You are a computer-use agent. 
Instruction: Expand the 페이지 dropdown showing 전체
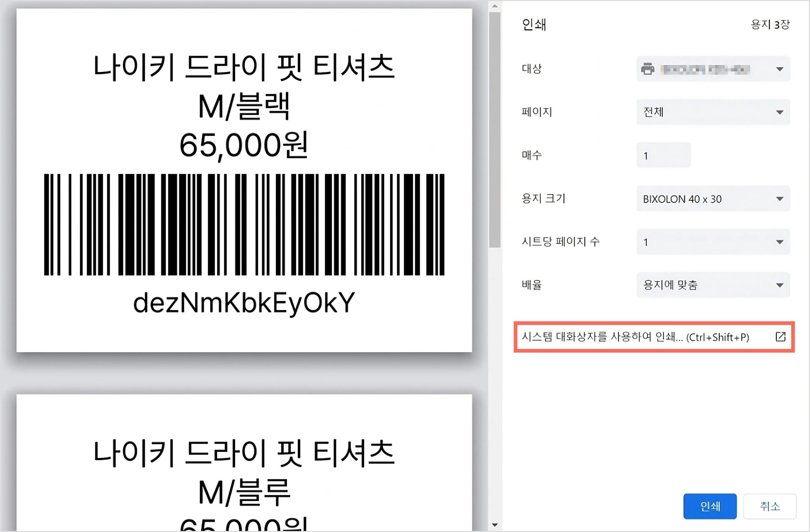713,112
